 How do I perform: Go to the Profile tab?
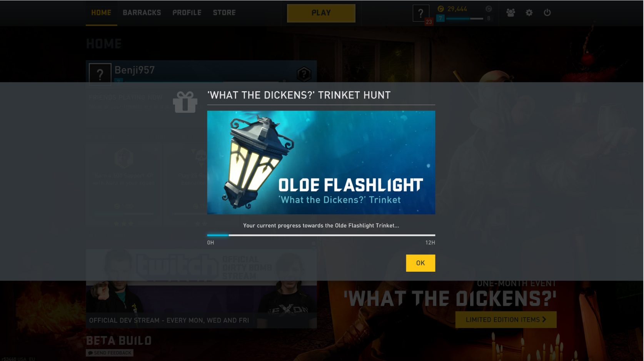click(x=187, y=13)
